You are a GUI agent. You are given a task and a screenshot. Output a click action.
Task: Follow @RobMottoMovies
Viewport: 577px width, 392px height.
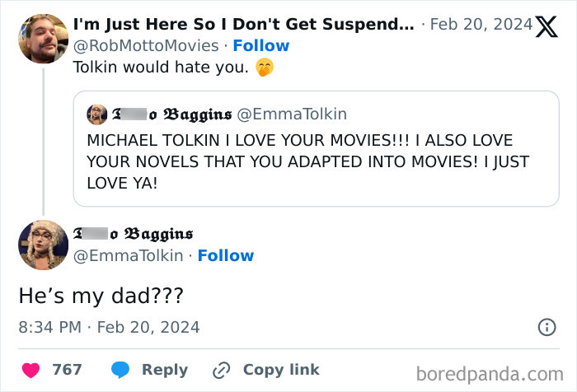pos(260,45)
